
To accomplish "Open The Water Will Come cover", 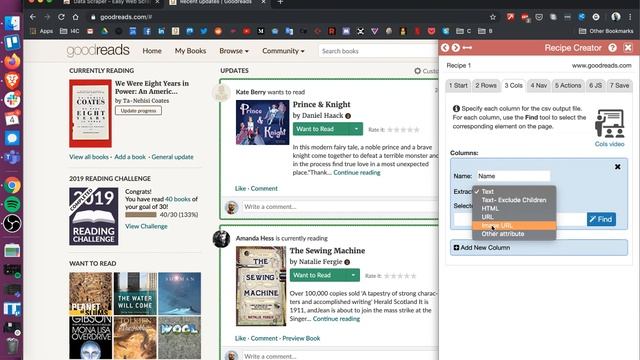I will [135, 293].
